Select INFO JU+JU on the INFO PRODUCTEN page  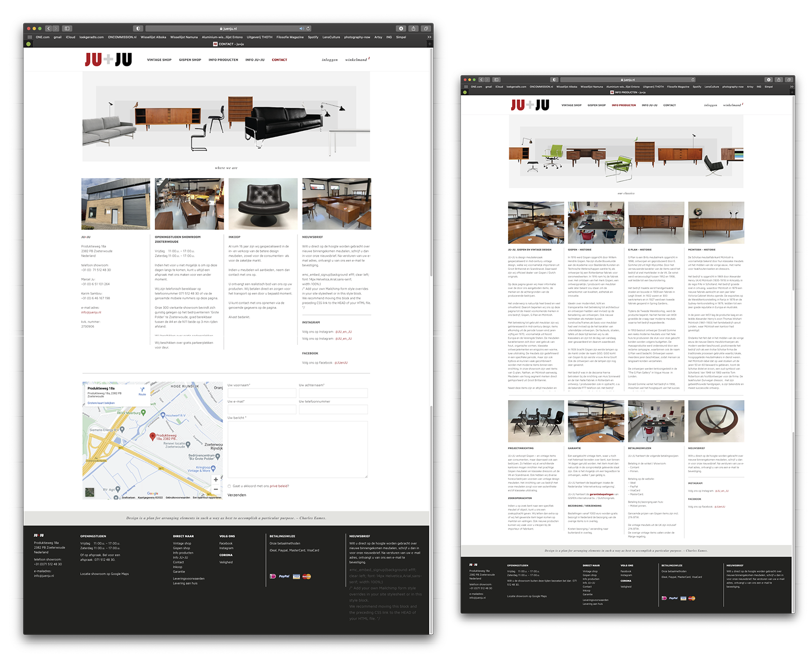[649, 106]
